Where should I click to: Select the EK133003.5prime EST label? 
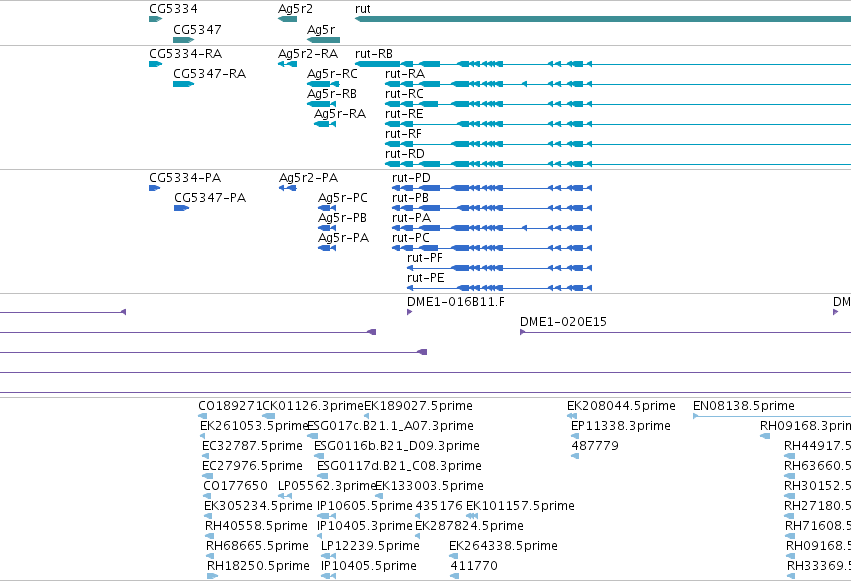coord(429,487)
